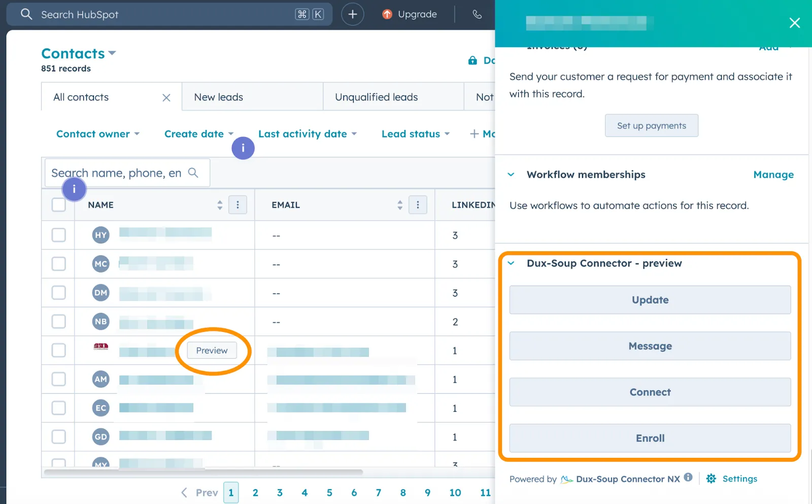
Task: Click Dux-Soup Connect button
Action: [650, 392]
